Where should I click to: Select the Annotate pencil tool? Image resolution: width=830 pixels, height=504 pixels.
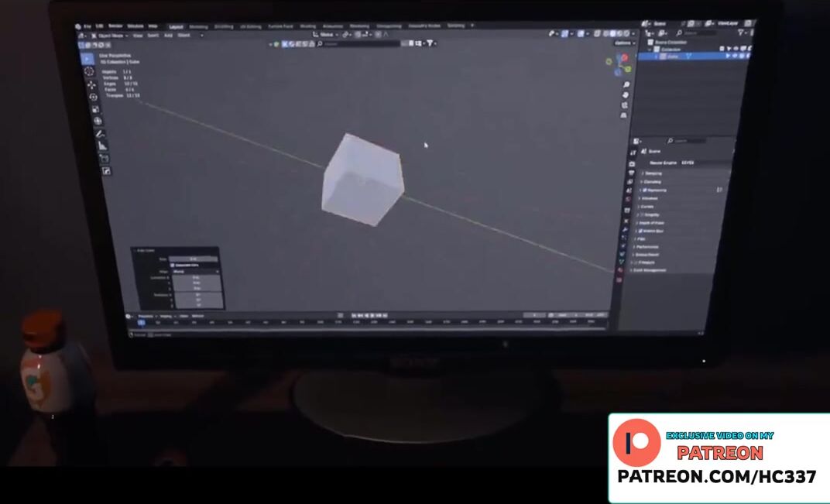(x=100, y=134)
